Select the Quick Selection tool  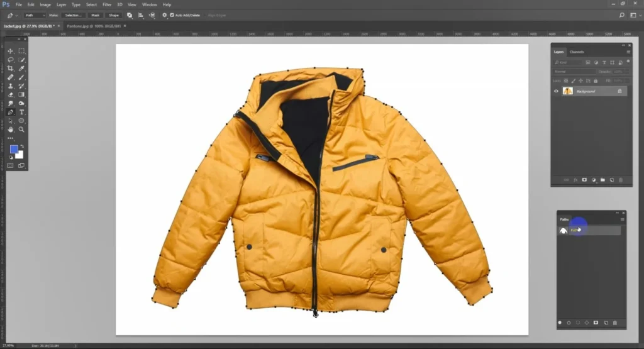21,60
